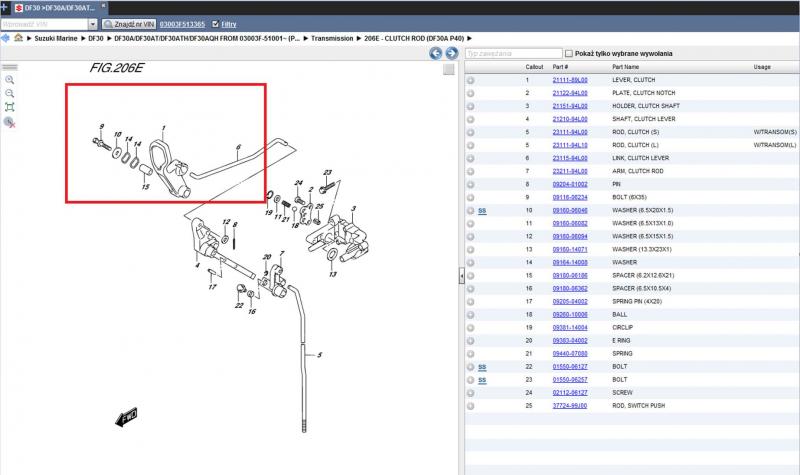Click the add icon for LEVER, CLUTCH row

470,79
